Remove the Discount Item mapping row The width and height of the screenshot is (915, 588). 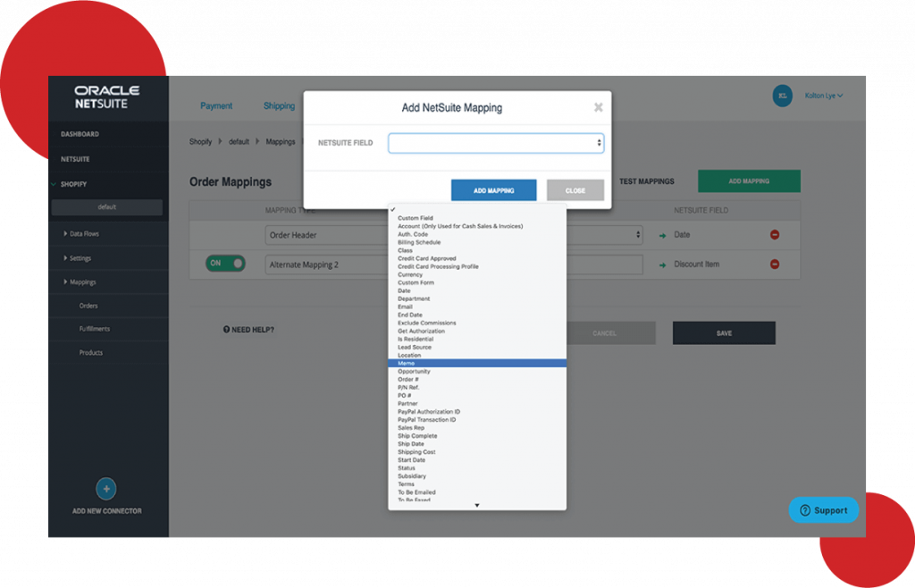[775, 265]
